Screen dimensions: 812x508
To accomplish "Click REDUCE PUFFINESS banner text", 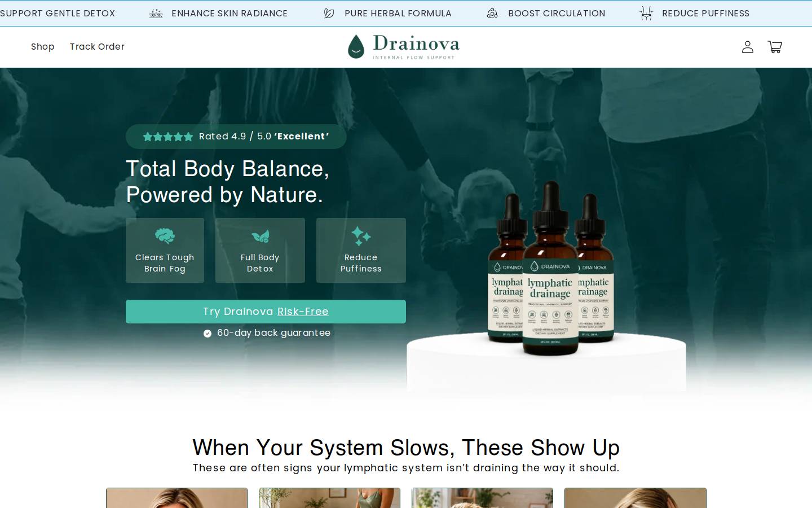I will point(705,13).
